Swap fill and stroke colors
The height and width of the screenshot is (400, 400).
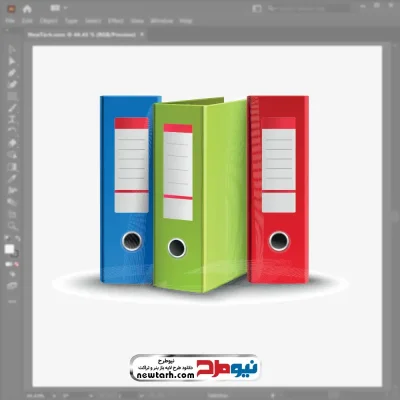[x=17, y=239]
